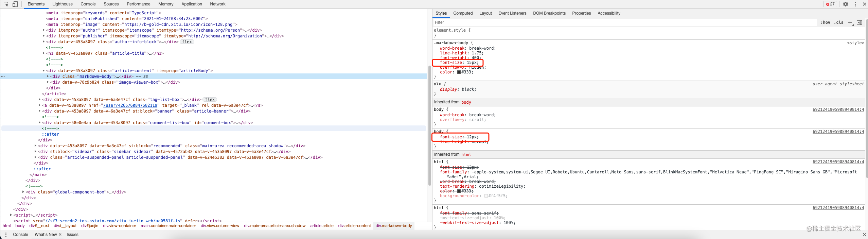Click the Elements panel vertical scrollbar
868x239 pixels.
tap(429, 126)
